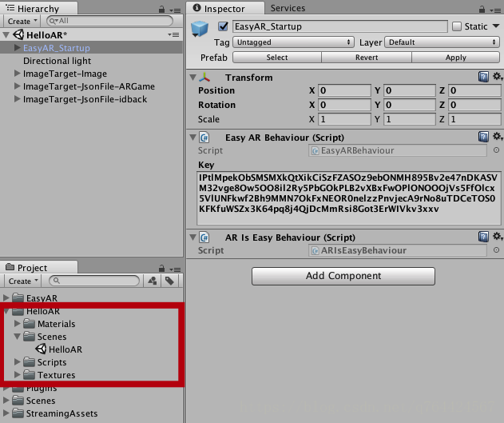Open the Project Create dropdown

pos(22,281)
